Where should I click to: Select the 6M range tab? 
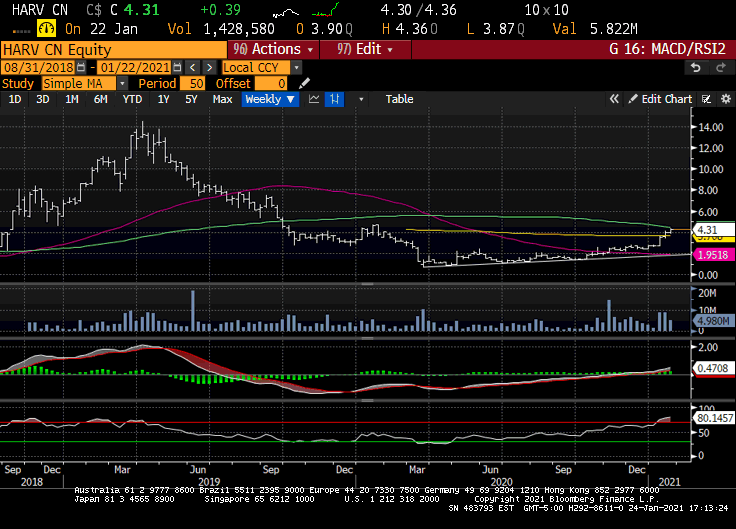click(100, 99)
